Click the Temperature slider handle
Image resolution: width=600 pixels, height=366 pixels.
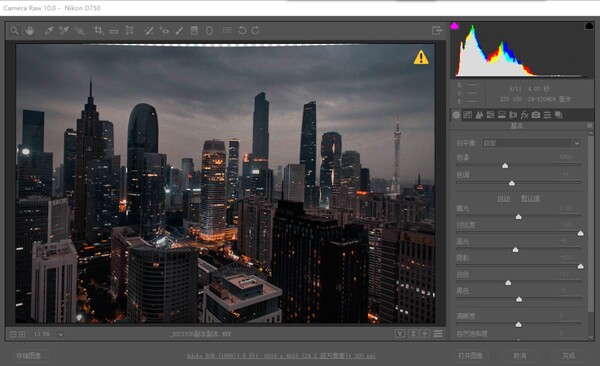pyautogui.click(x=505, y=165)
